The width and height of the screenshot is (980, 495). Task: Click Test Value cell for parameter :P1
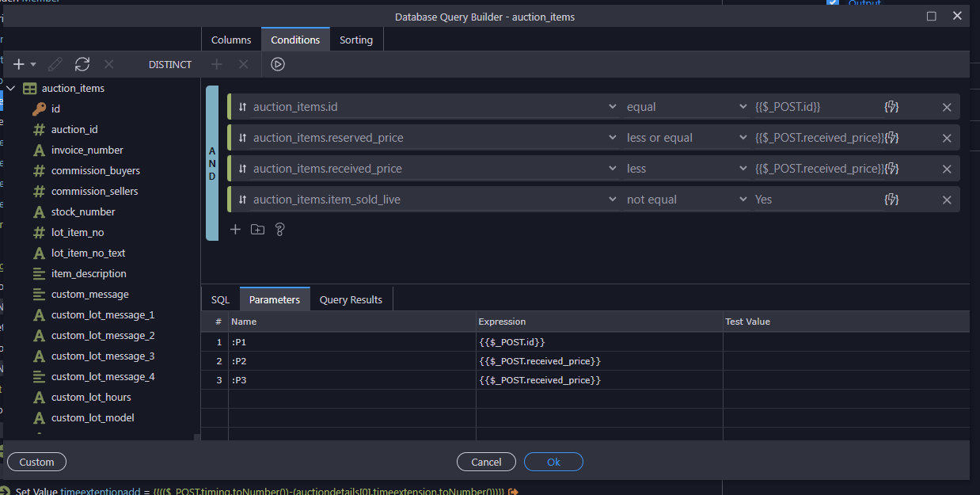coord(845,342)
